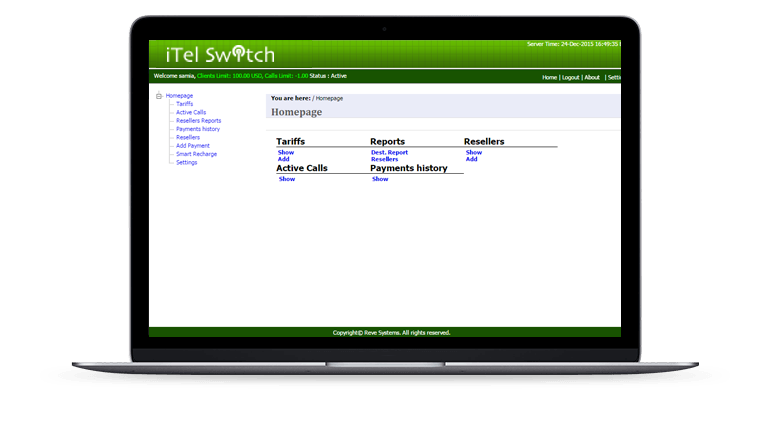Go to Payments history in sidebar tree
This screenshot has width=771, height=434.
point(197,129)
